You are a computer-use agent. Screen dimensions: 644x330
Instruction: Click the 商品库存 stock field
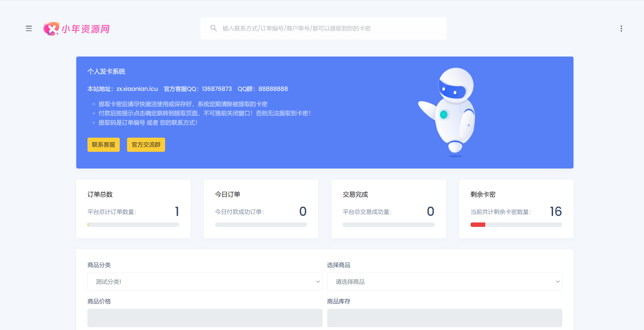(x=444, y=318)
